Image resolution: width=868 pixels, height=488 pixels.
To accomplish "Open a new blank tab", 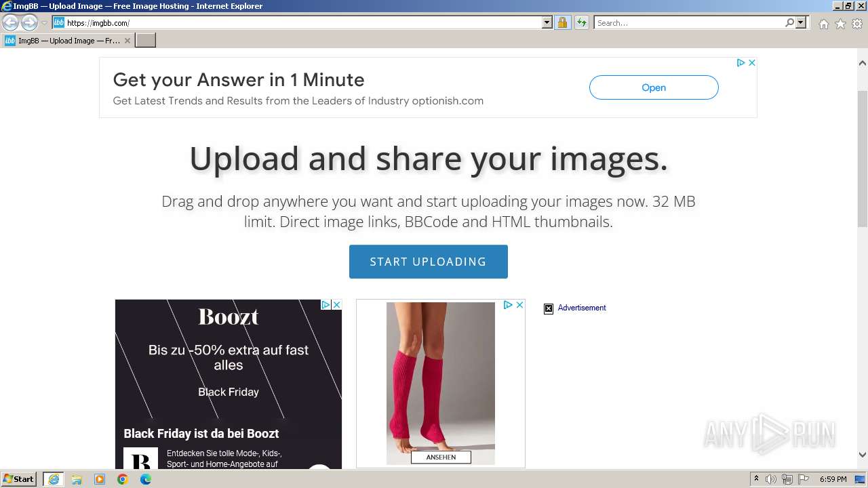I will tap(146, 41).
